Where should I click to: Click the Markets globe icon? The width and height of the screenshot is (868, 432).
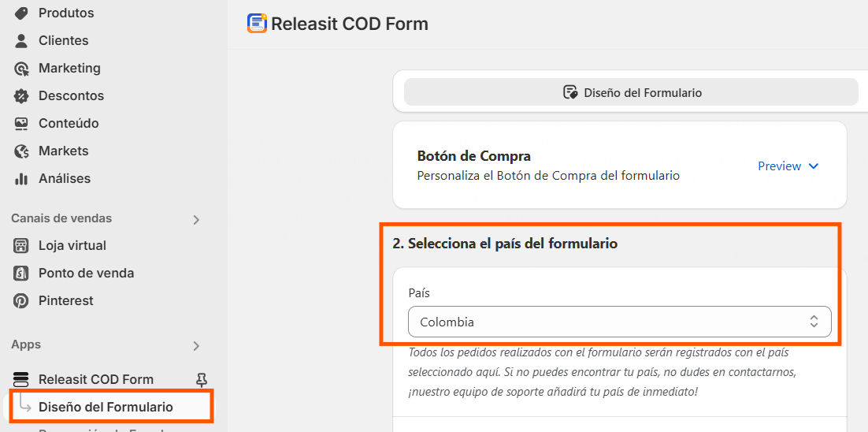[x=21, y=152]
